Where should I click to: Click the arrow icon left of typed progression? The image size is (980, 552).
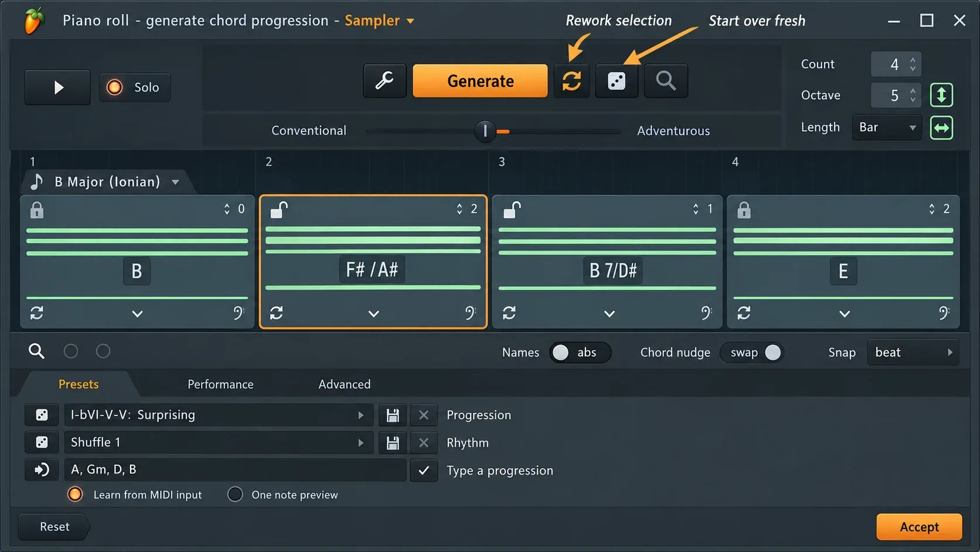(42, 470)
